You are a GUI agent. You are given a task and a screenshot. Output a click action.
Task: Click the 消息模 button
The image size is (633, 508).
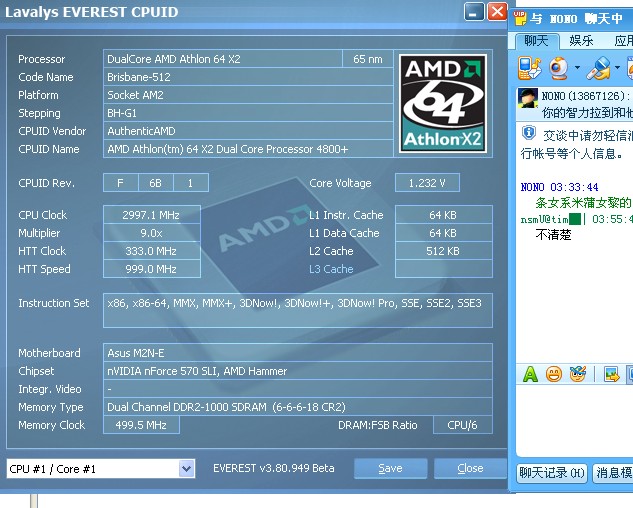[613, 472]
